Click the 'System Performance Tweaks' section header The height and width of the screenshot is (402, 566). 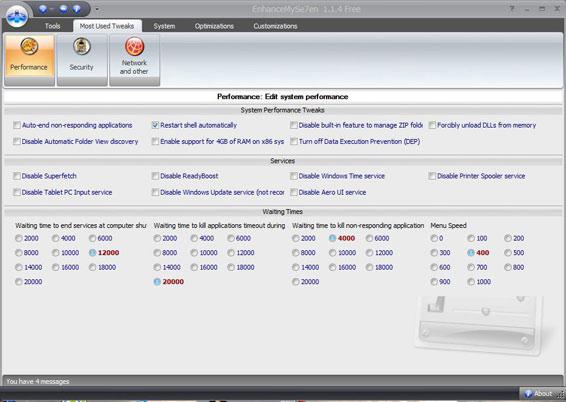(x=283, y=110)
